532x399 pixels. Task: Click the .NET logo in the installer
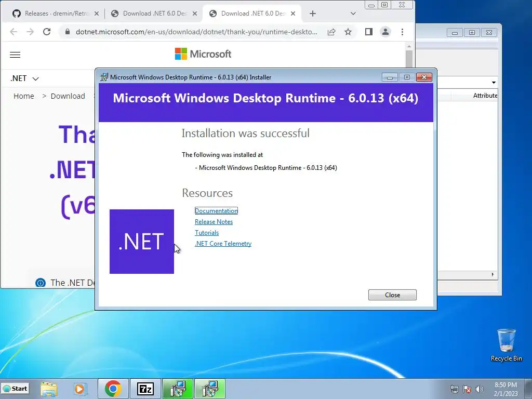[x=141, y=241]
